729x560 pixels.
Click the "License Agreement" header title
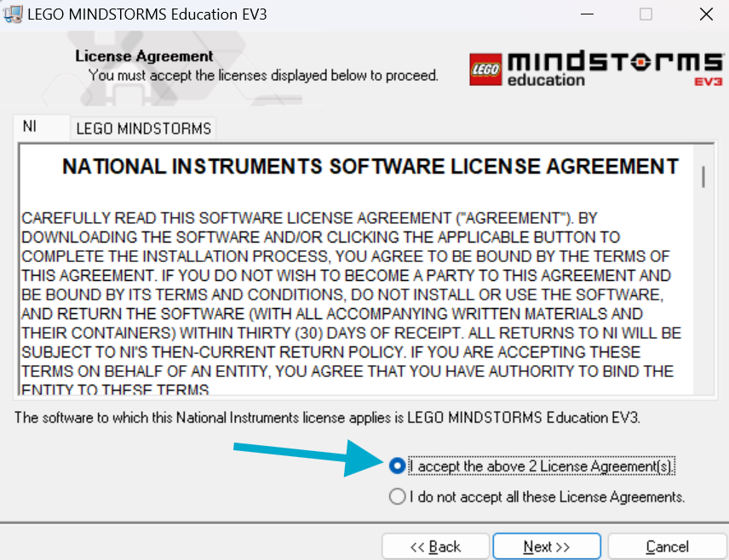[144, 56]
